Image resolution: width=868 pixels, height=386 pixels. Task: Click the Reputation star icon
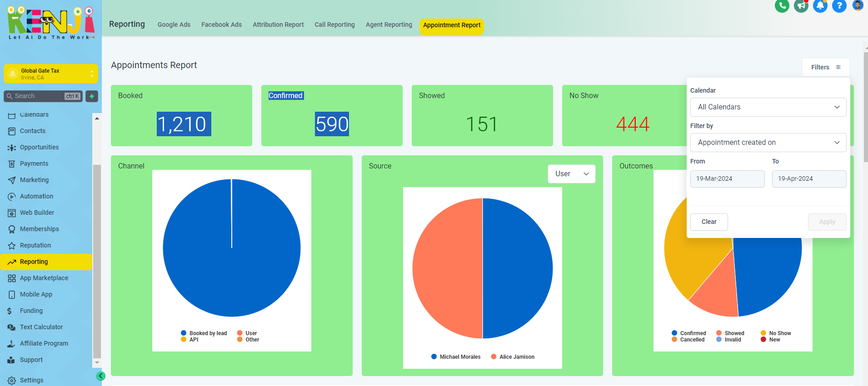(x=12, y=246)
